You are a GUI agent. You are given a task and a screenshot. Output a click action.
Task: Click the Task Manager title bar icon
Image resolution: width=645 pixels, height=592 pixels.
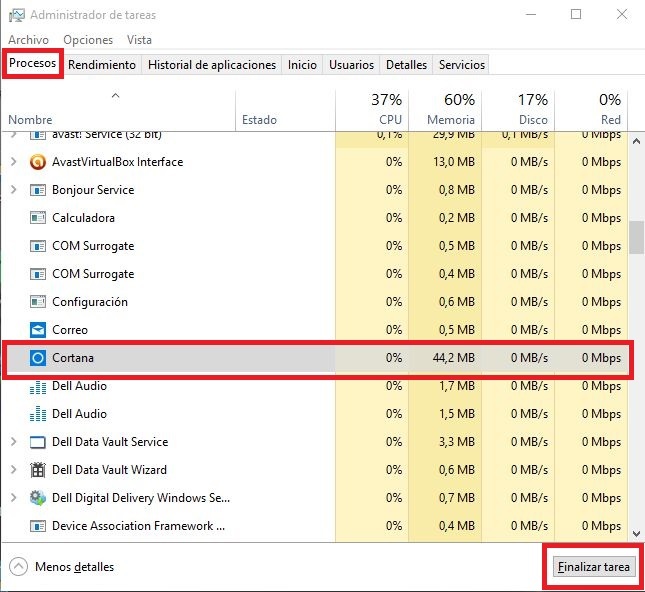(17, 15)
